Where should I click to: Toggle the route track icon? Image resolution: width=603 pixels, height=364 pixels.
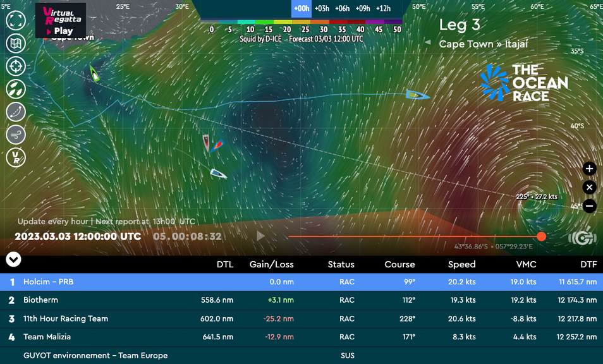[16, 112]
